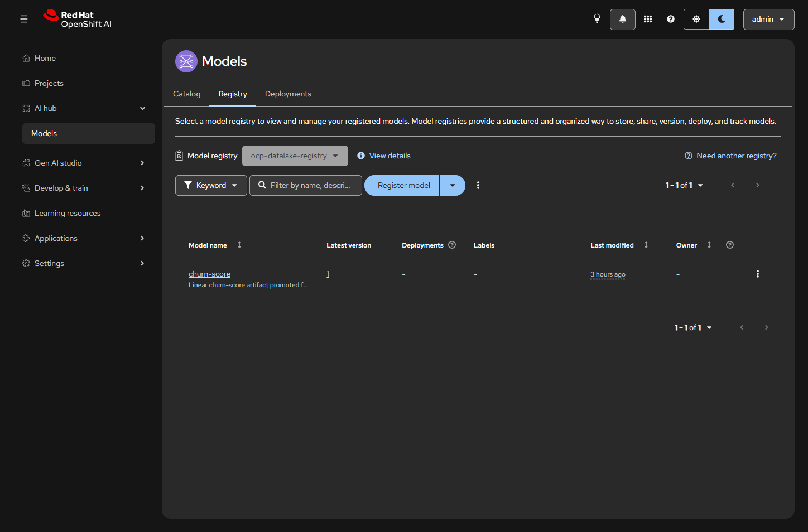Image resolution: width=808 pixels, height=532 pixels.
Task: Open the admin user menu
Action: (x=768, y=19)
